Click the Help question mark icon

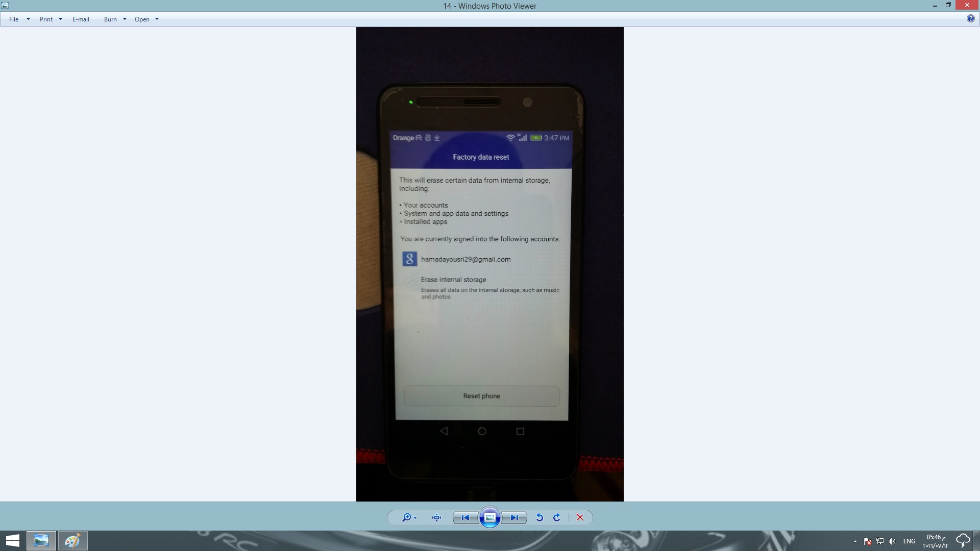click(x=970, y=18)
